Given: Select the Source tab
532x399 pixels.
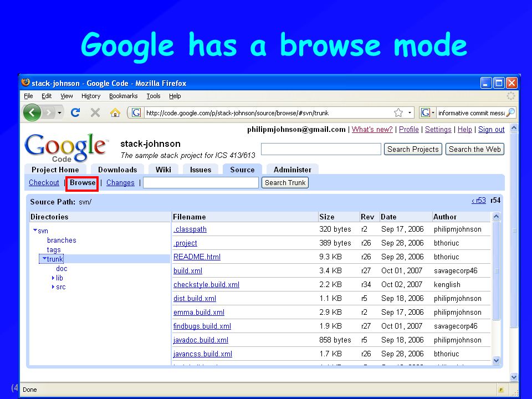Looking at the screenshot, I should [x=242, y=170].
